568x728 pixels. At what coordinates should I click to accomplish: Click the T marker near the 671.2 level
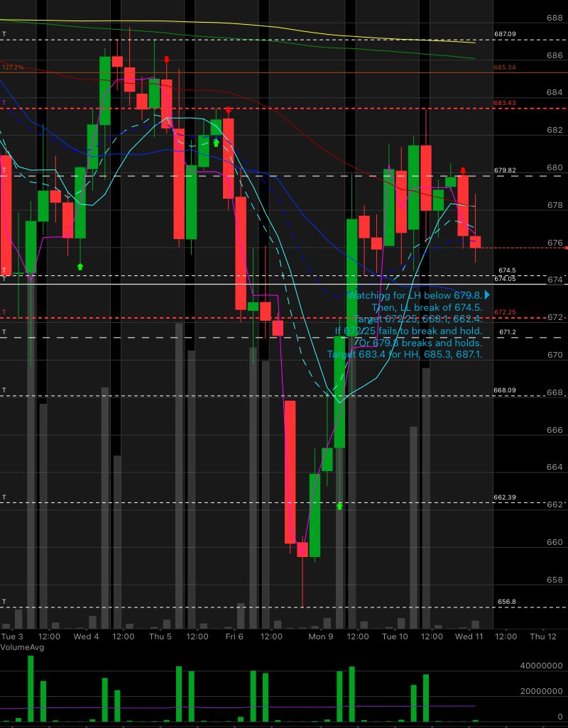pos(4,331)
